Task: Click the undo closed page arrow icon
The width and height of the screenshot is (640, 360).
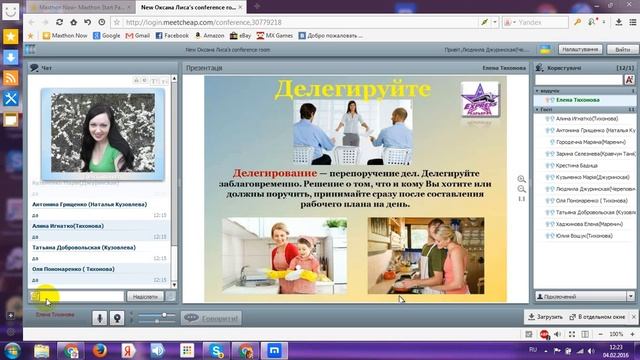Action: tap(87, 22)
